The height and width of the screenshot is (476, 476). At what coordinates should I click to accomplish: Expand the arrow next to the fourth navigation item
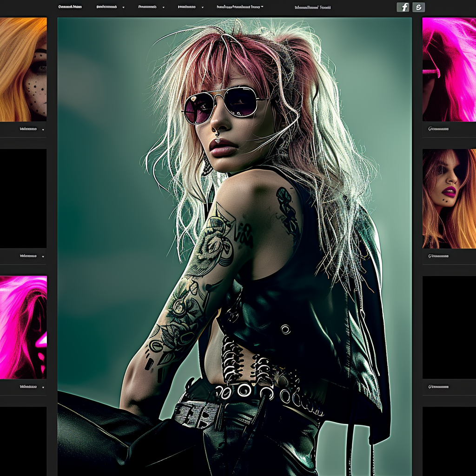tap(203, 7)
